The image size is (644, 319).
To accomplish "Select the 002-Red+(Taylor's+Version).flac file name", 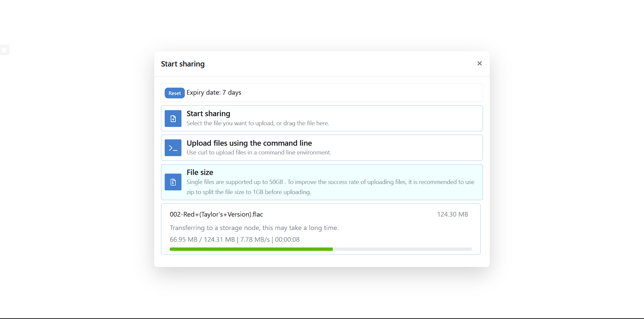I will click(216, 214).
